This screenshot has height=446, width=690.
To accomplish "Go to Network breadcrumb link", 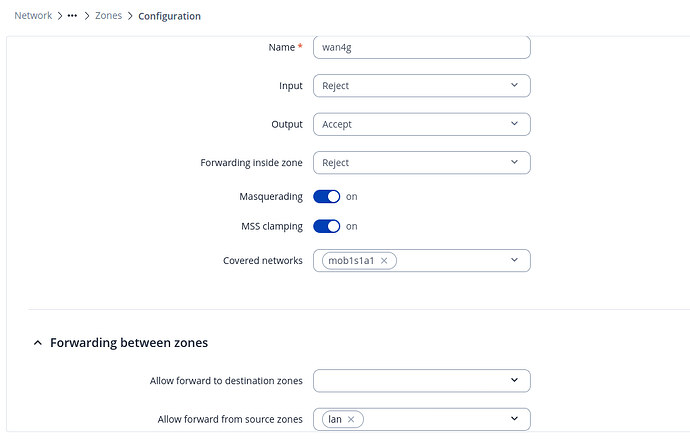I will click(33, 16).
